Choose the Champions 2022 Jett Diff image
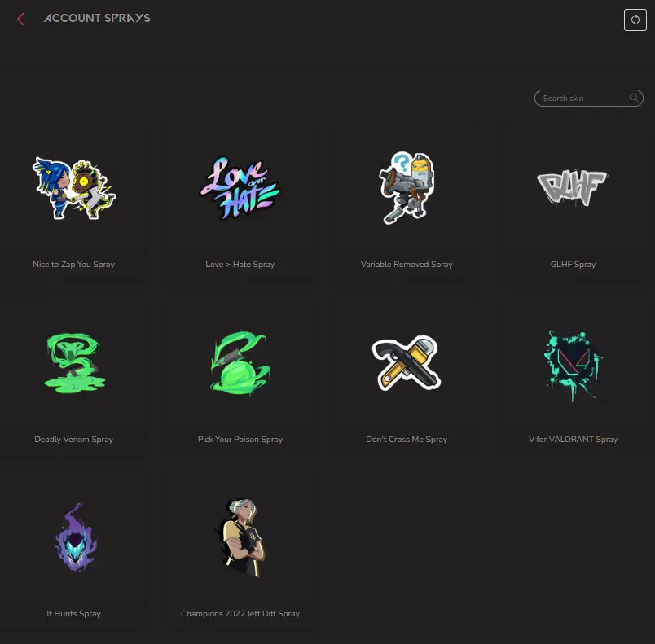The height and width of the screenshot is (644, 655). pos(240,537)
